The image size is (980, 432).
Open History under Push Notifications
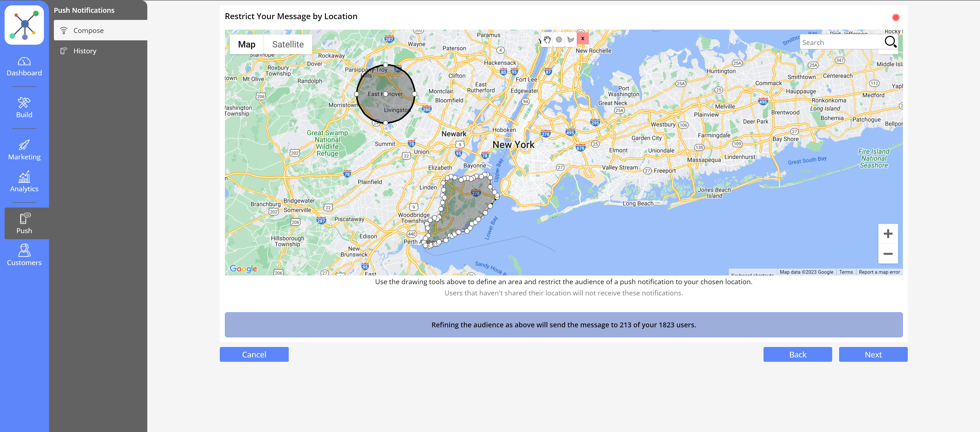click(x=84, y=51)
